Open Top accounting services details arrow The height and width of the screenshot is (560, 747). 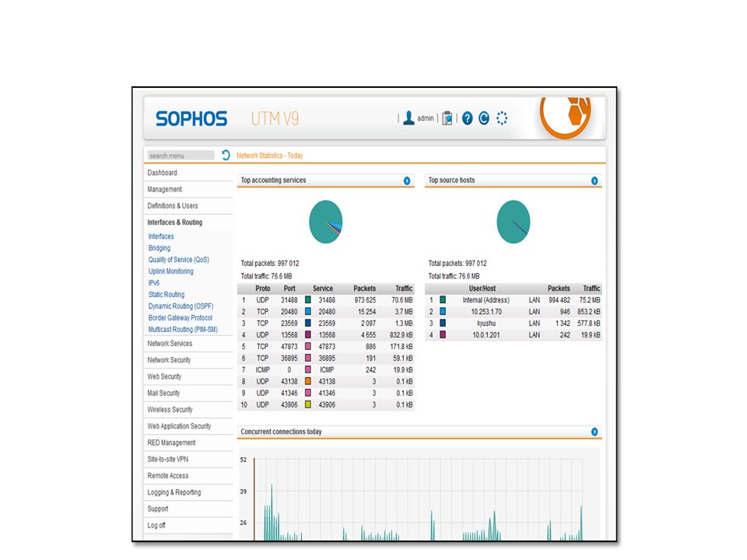point(407,180)
